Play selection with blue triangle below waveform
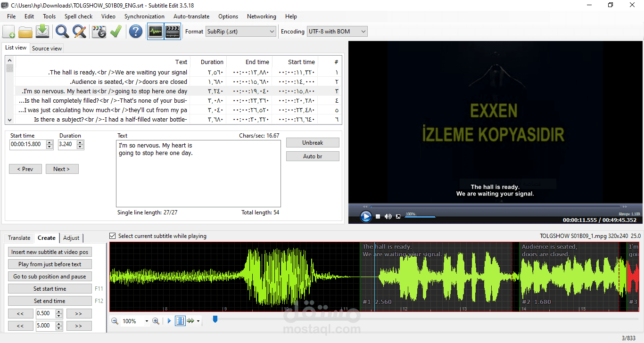The image size is (644, 343). pyautogui.click(x=169, y=321)
